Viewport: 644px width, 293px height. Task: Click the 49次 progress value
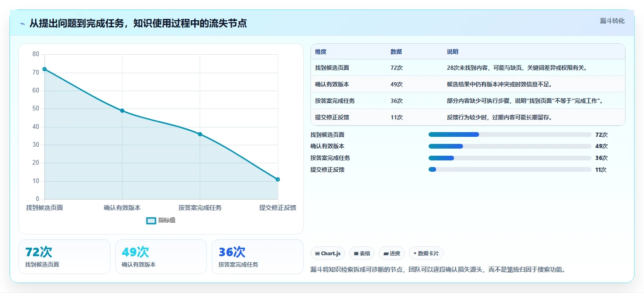[x=601, y=146]
